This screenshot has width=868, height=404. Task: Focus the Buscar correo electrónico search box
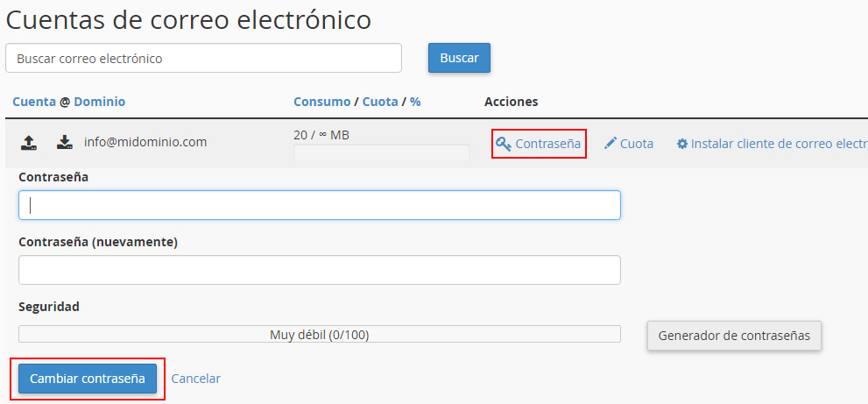pos(203,59)
